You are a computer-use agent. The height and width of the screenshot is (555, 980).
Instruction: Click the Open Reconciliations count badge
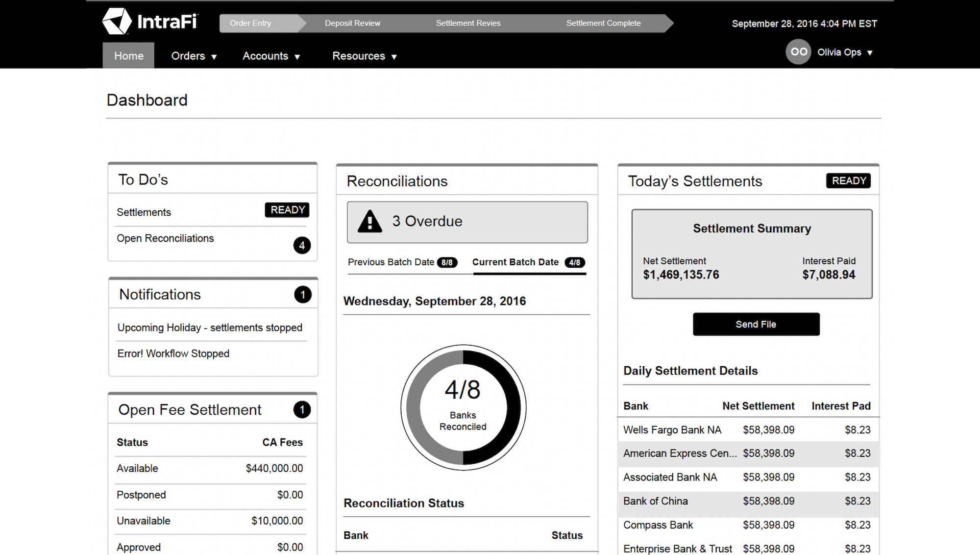tap(302, 245)
